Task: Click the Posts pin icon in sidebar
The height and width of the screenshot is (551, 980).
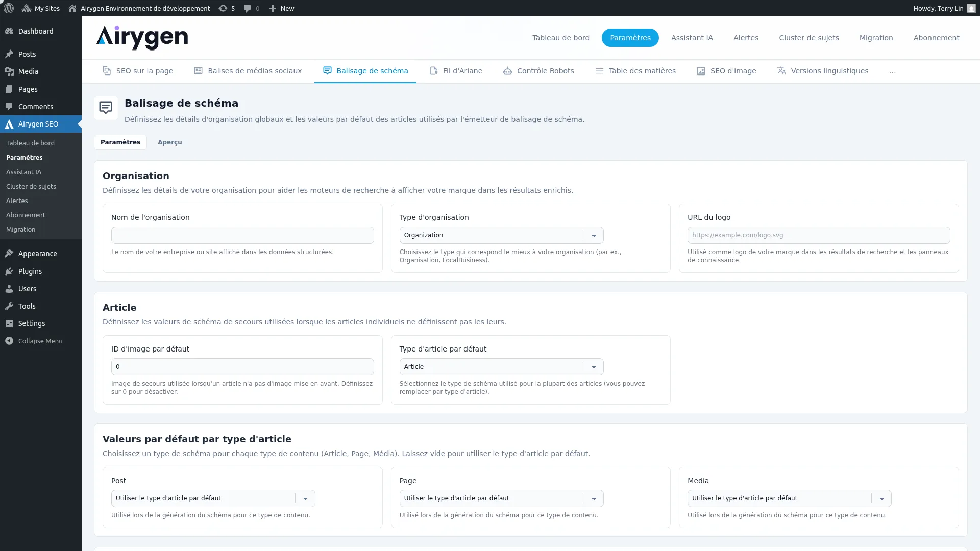Action: tap(9, 54)
